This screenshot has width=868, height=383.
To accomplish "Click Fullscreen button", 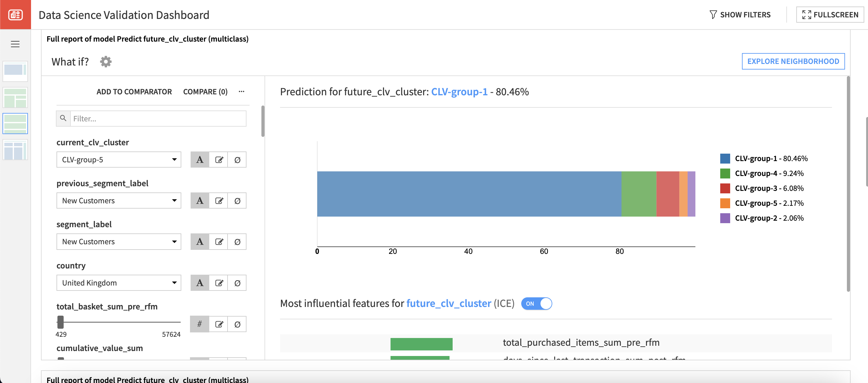I will coord(830,15).
